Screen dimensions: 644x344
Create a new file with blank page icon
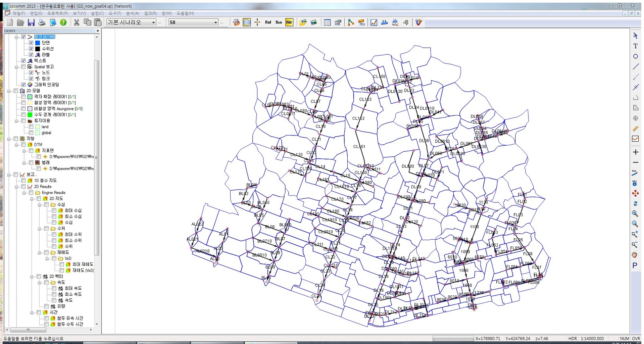10,22
